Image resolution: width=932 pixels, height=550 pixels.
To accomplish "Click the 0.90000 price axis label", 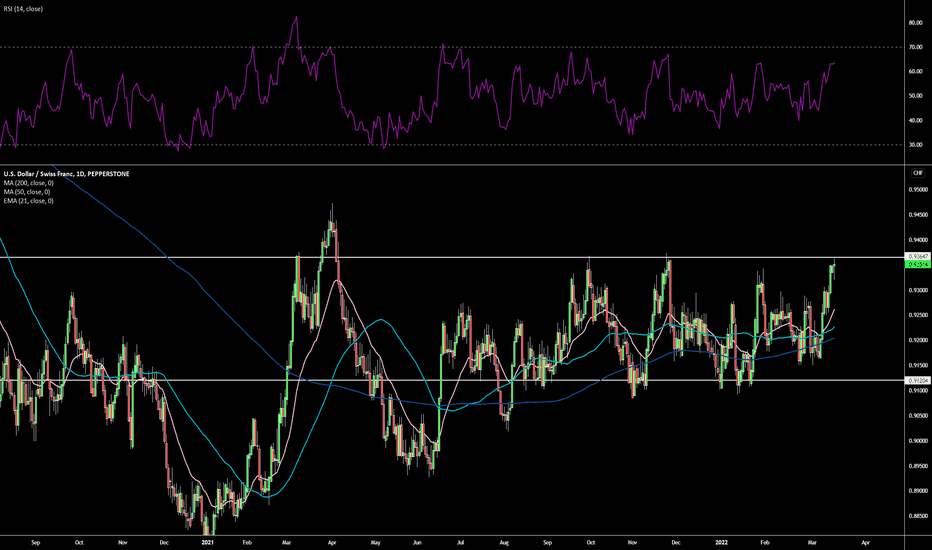I will [917, 441].
